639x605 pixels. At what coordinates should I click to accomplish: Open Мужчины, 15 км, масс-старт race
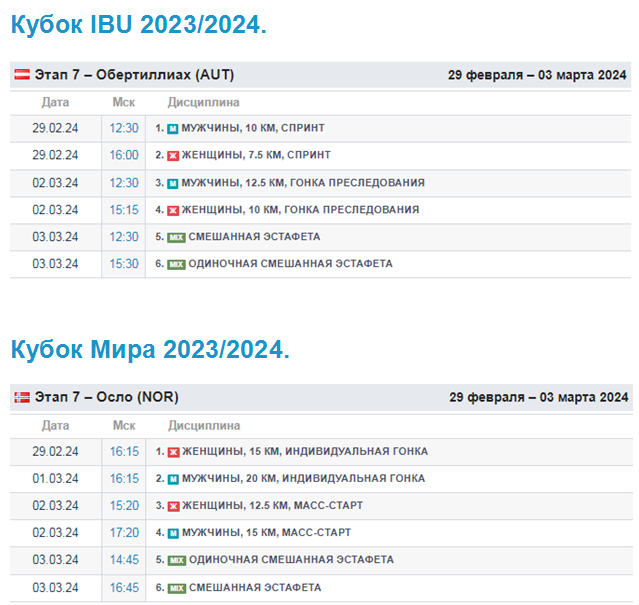267,532
